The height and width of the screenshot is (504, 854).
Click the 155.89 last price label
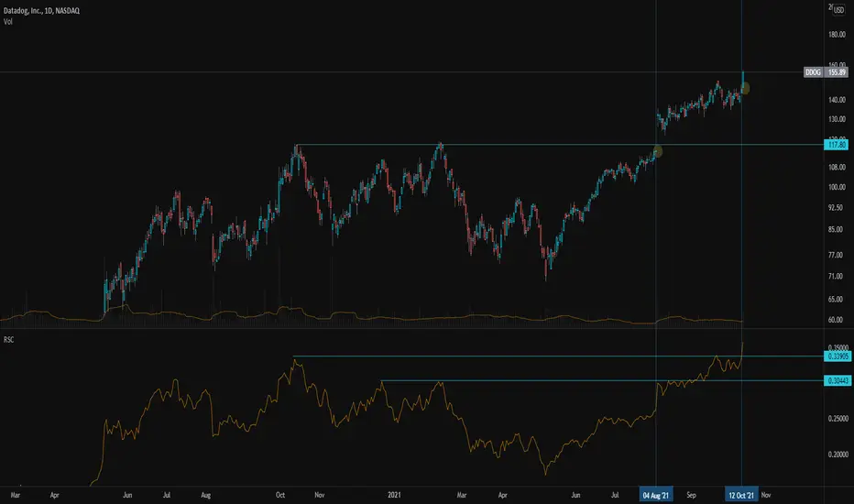pyautogui.click(x=837, y=71)
